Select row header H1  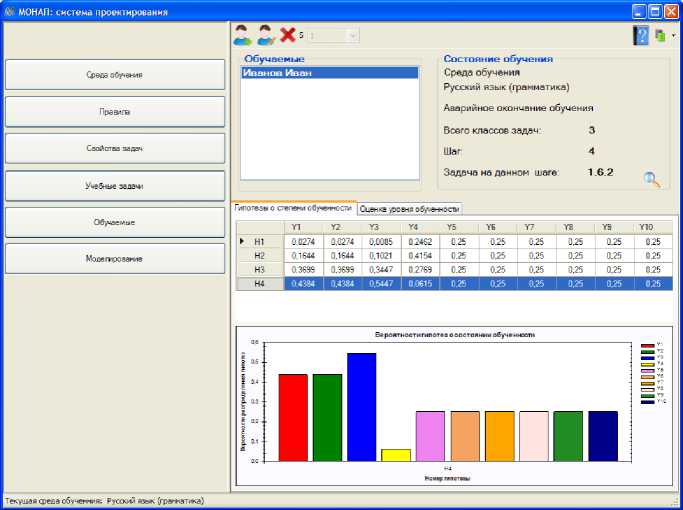[x=260, y=242]
